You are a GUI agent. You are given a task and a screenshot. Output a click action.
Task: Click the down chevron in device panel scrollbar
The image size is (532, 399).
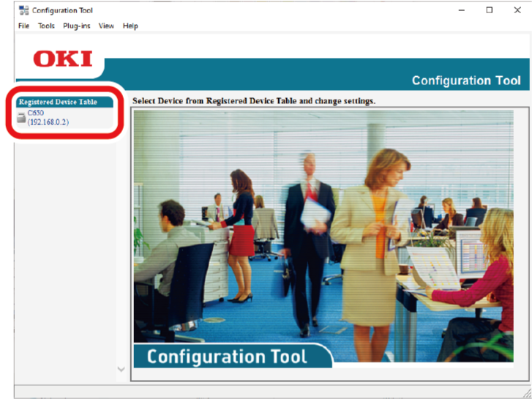(x=121, y=370)
